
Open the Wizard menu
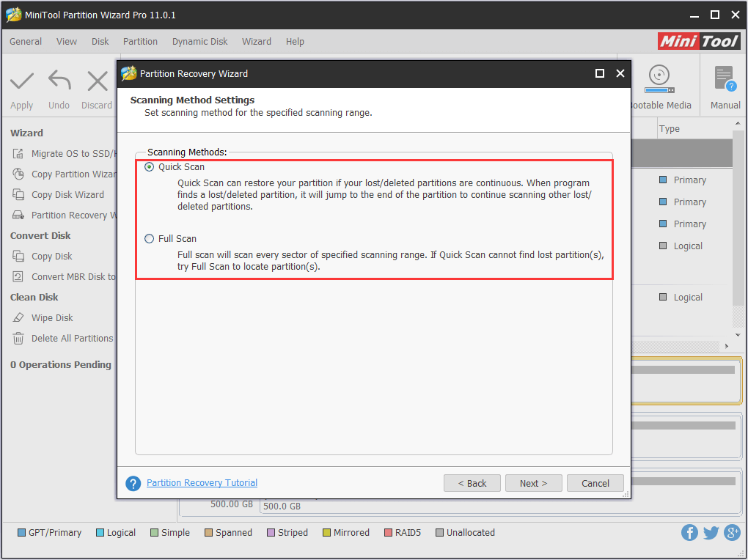coord(256,42)
